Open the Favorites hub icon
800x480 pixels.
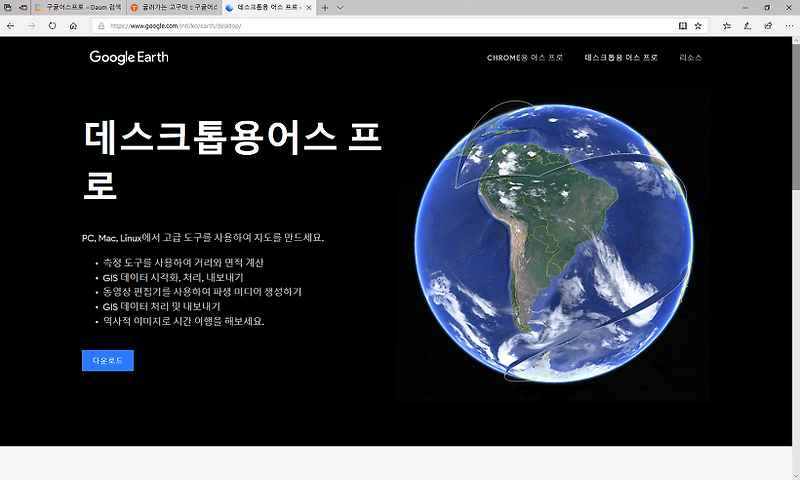tap(727, 26)
